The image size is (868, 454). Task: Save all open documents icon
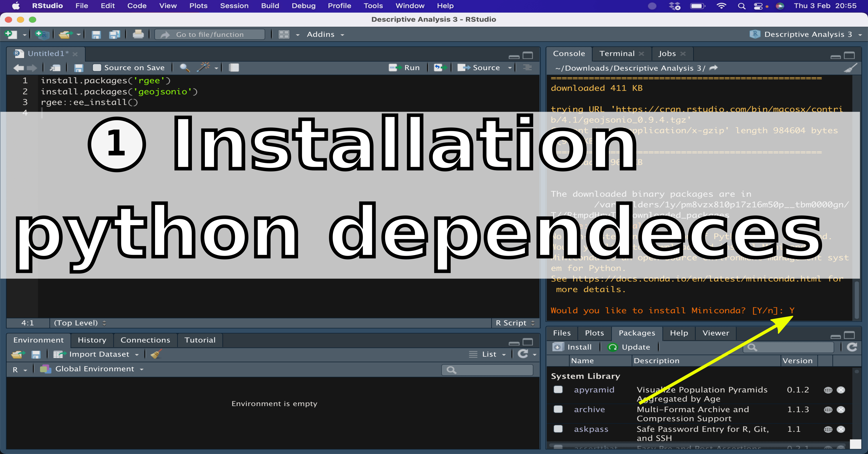click(115, 34)
